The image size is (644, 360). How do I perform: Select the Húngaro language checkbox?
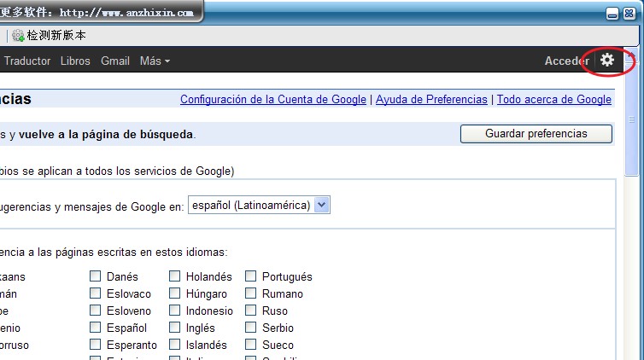click(174, 293)
